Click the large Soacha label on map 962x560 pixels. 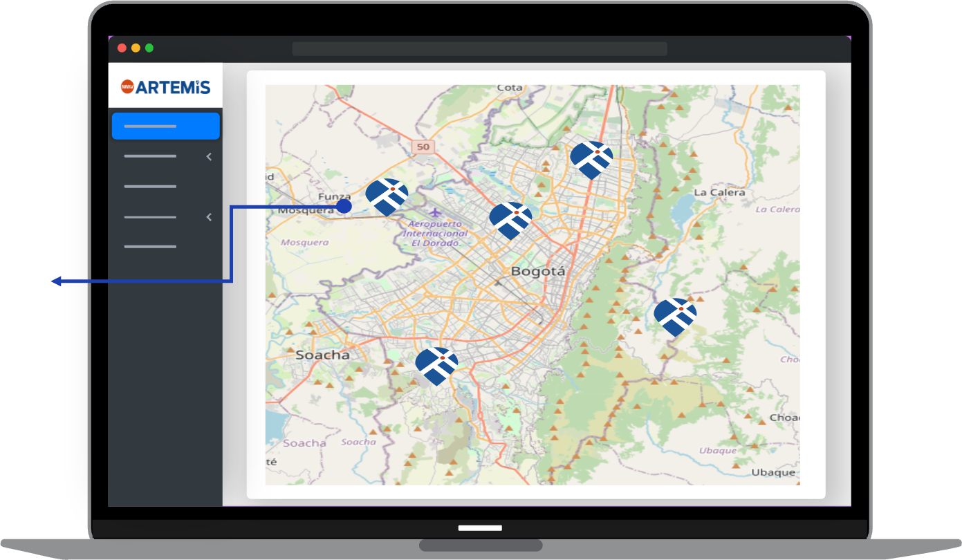[x=322, y=355]
